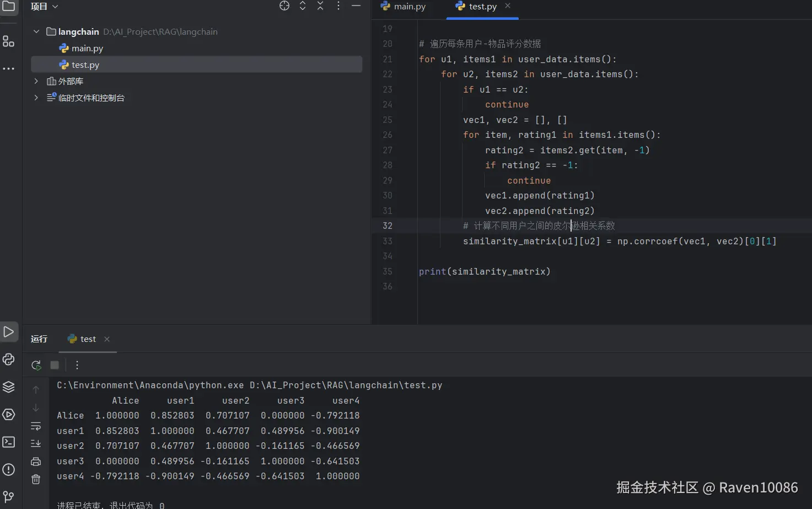Viewport: 812px width, 509px height.
Task: Open project panel options menu
Action: [x=338, y=6]
